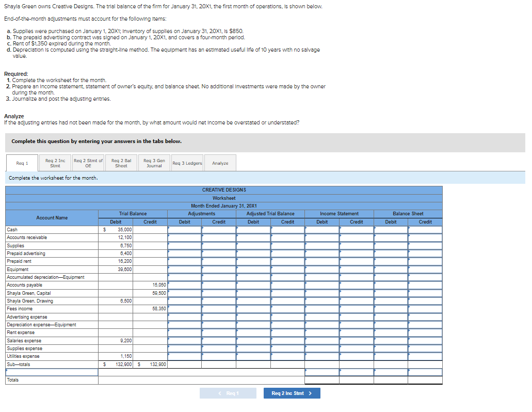Select Cash row Adjustments Debit cell
532x412 pixels.
click(184, 230)
